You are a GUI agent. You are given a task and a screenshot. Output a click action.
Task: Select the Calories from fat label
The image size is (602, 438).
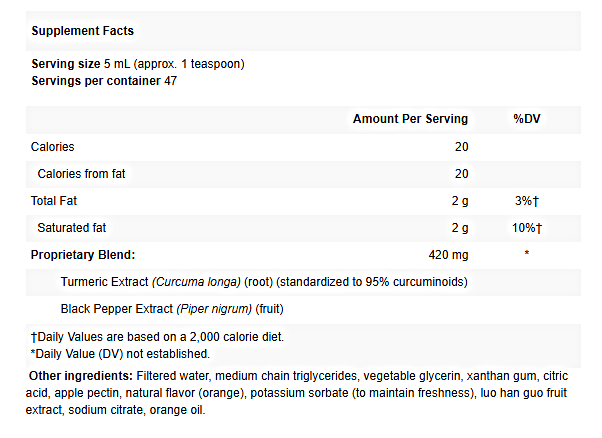[82, 173]
